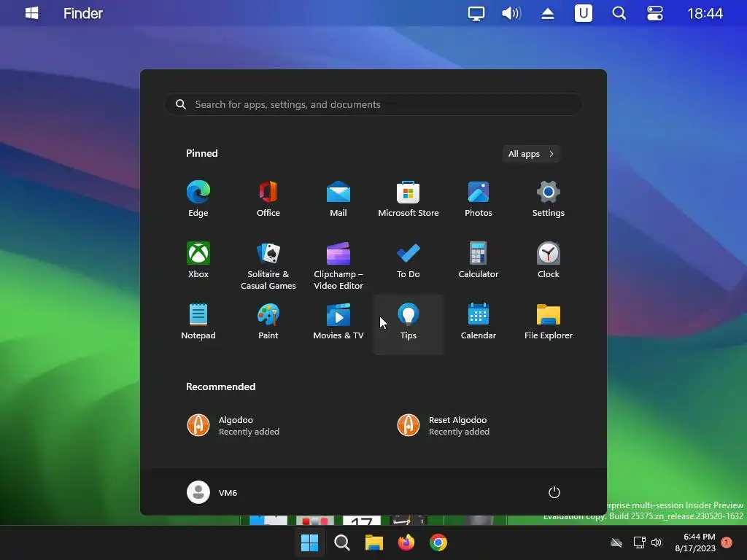Open Microsoft Store from pinned apps
The image size is (747, 560).
[409, 198]
